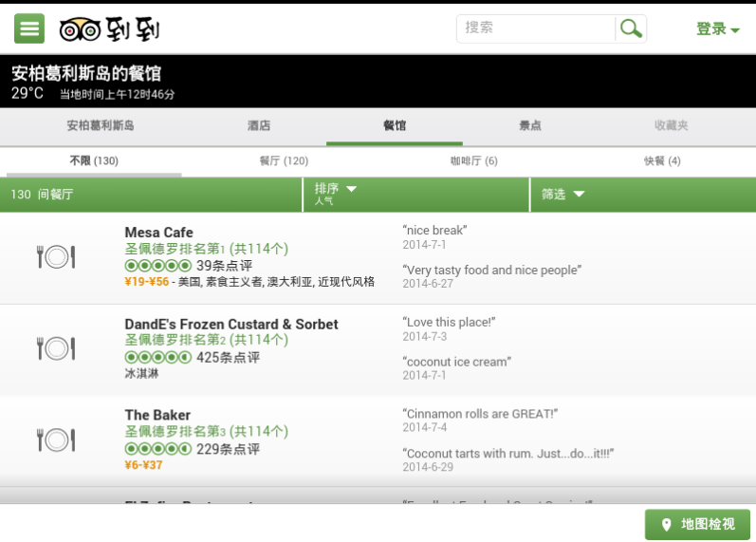Click the "coconut ice cream" review
Viewport: 756px width, 542px height.
tap(457, 362)
